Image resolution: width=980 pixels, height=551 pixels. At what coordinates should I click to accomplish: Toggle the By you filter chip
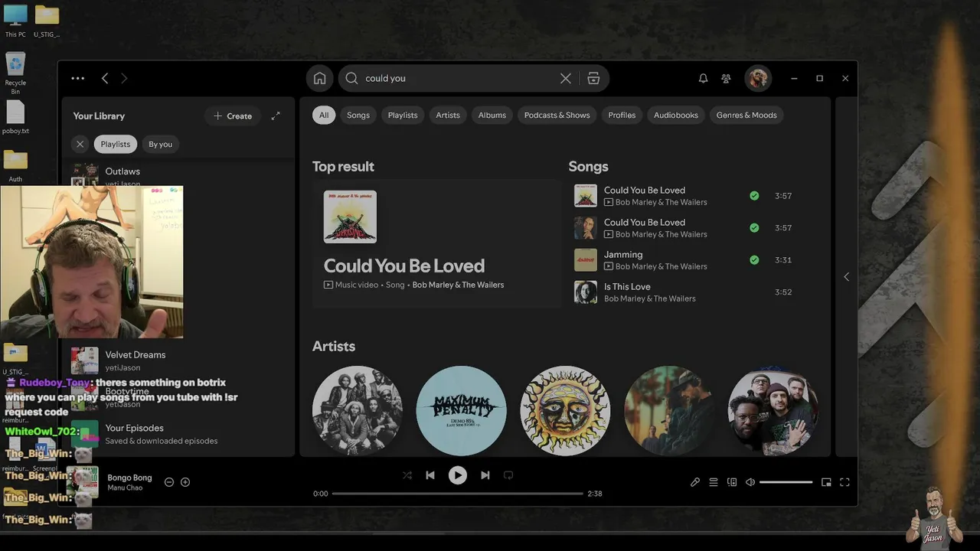pyautogui.click(x=161, y=144)
